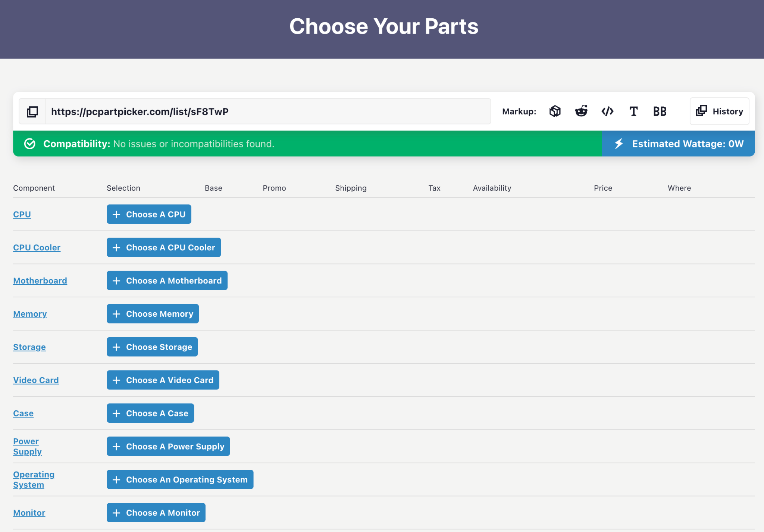The width and height of the screenshot is (764, 532).
Task: Open the History button
Action: pos(719,111)
